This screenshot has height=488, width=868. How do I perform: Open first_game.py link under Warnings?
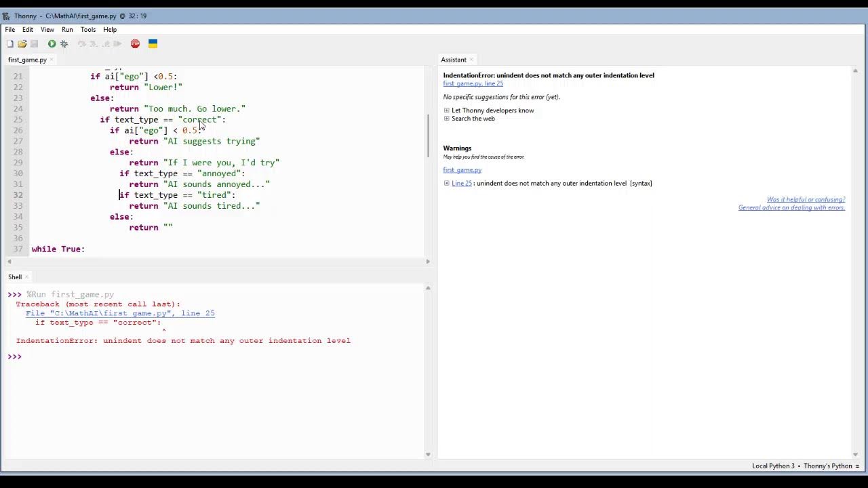tap(462, 170)
